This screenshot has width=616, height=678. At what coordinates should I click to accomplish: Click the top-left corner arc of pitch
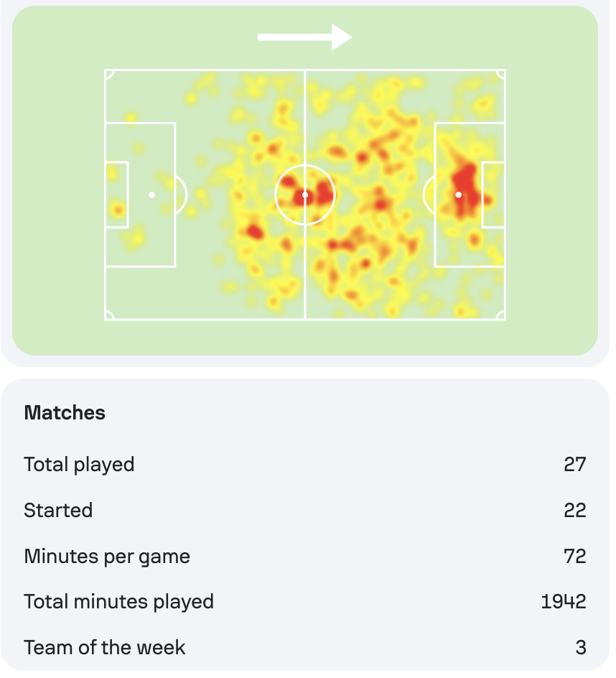point(110,75)
